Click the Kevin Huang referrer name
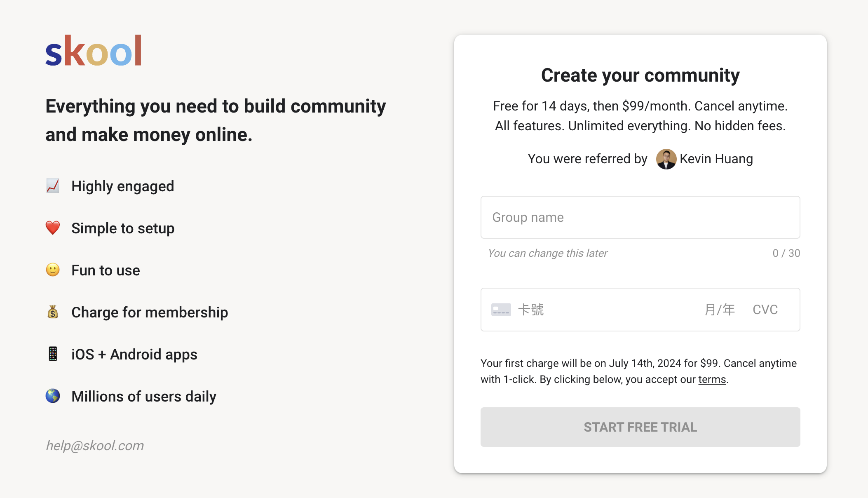 point(716,159)
